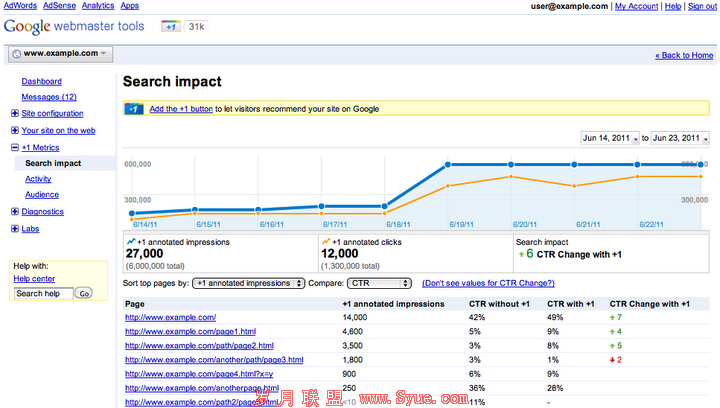This screenshot has width=720, height=408.
Task: Click the blue +1 icon in yellow banner
Action: pos(133,109)
